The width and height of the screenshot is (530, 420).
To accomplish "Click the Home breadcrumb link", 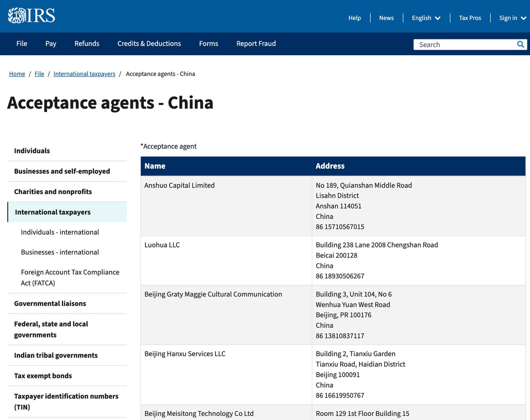I will [x=17, y=74].
